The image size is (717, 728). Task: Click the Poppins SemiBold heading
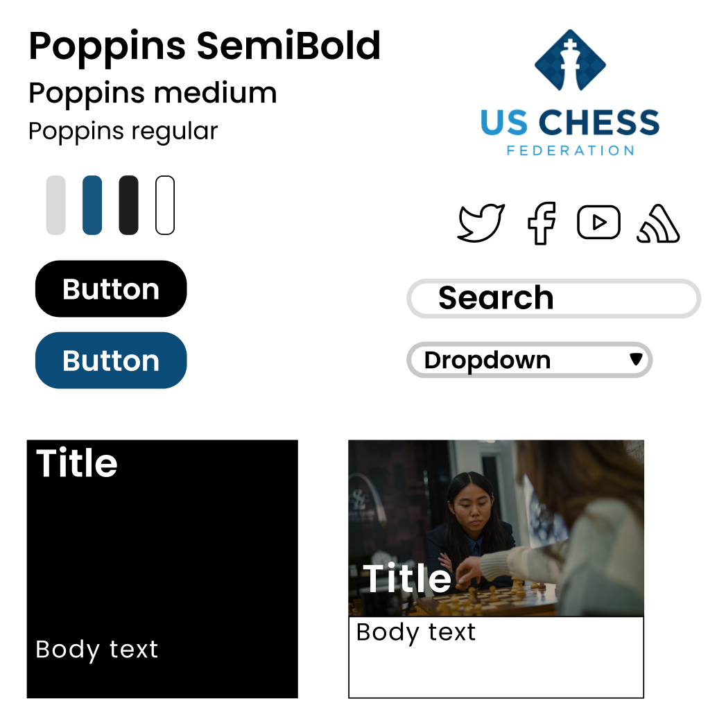(x=205, y=46)
